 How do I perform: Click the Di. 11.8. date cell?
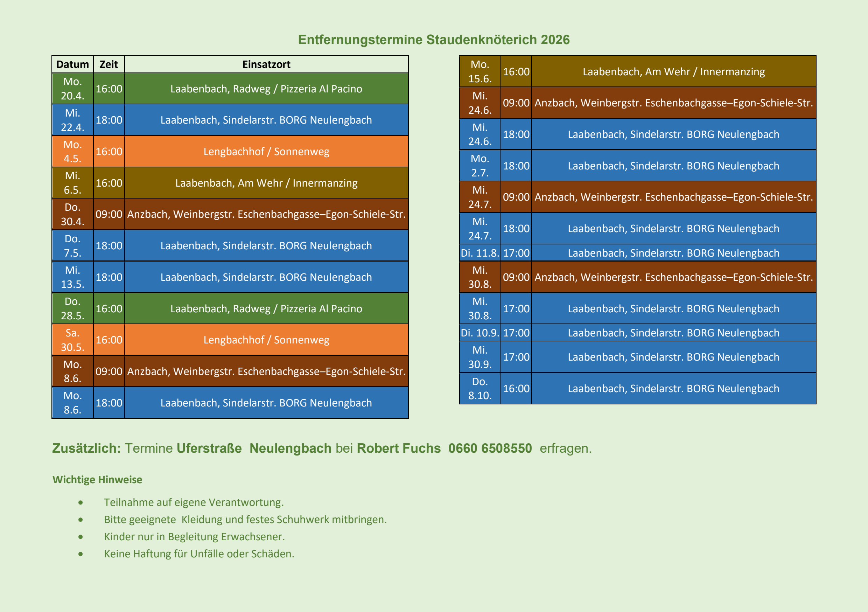click(480, 253)
